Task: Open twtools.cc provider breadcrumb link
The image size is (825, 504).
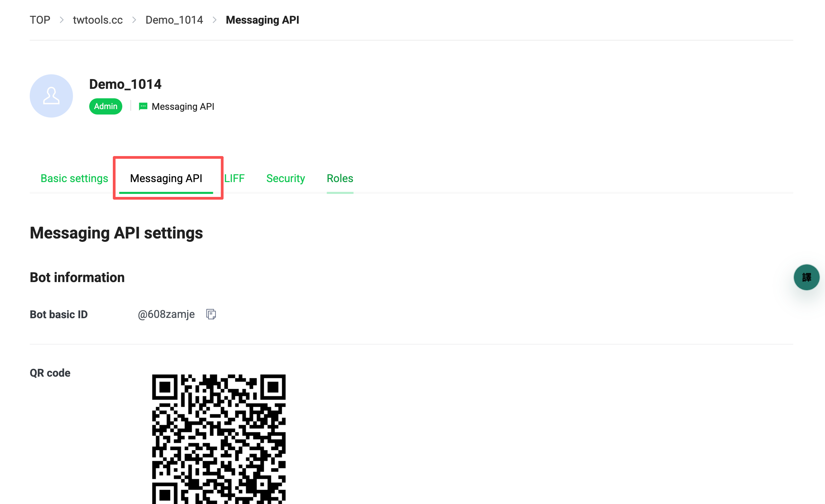Action: pyautogui.click(x=98, y=20)
